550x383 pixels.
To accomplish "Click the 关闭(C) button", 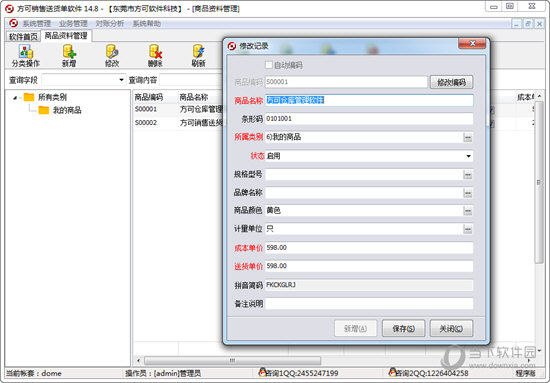I will (x=451, y=328).
